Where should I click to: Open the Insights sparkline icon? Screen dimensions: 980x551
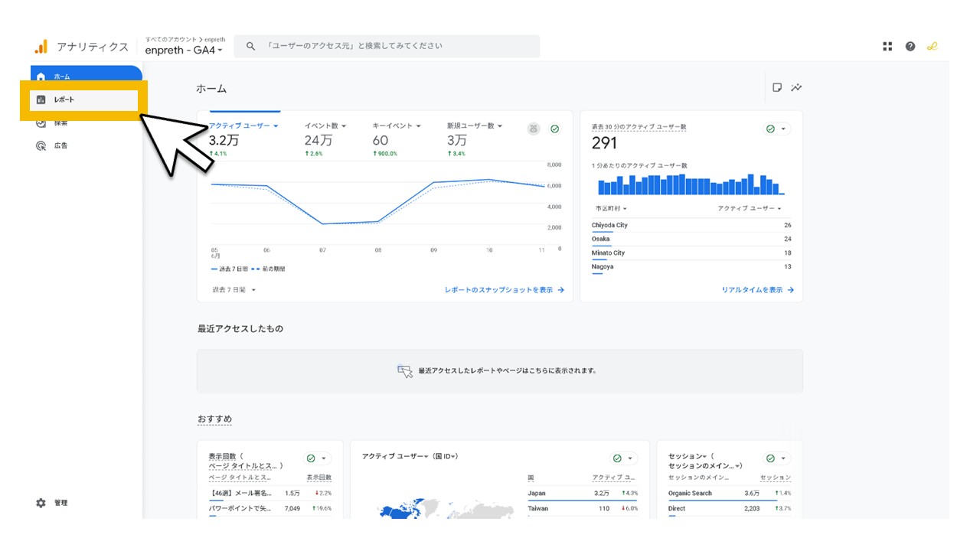tap(797, 88)
